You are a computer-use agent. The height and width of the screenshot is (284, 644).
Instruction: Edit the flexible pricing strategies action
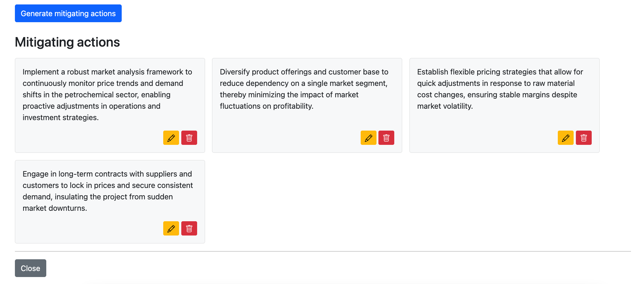[566, 138]
